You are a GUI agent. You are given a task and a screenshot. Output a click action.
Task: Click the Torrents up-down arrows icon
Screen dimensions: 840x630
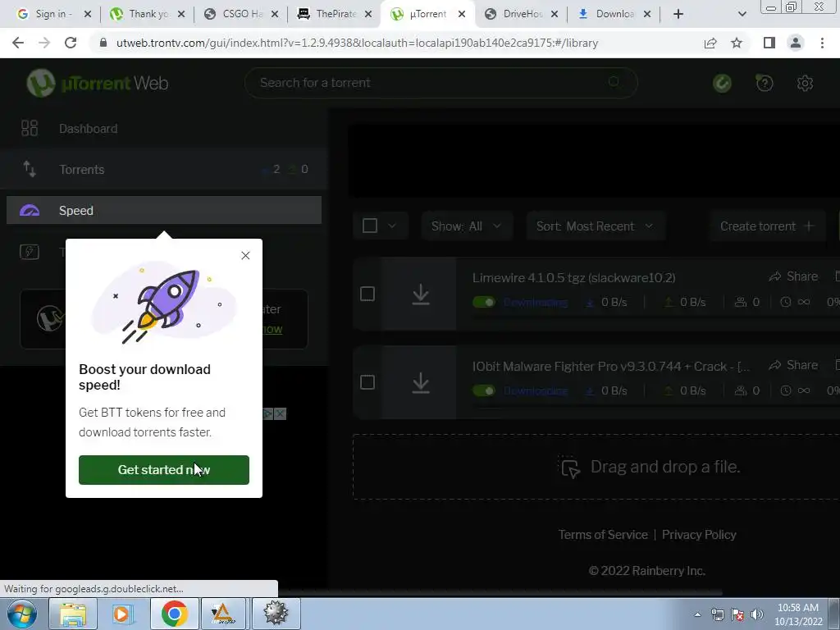(x=30, y=169)
